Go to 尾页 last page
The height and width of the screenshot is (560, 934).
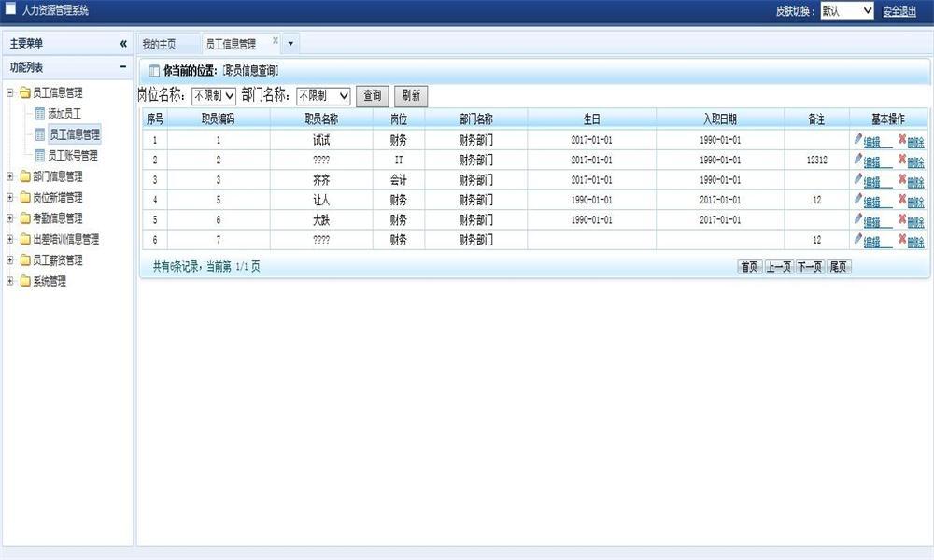[839, 267]
